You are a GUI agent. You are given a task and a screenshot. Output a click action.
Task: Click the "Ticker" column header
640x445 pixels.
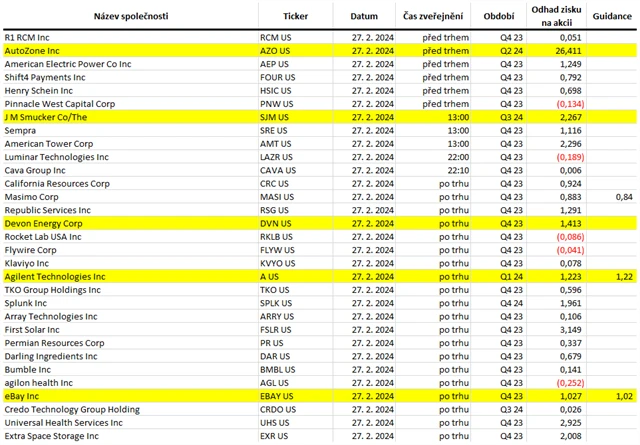point(296,17)
